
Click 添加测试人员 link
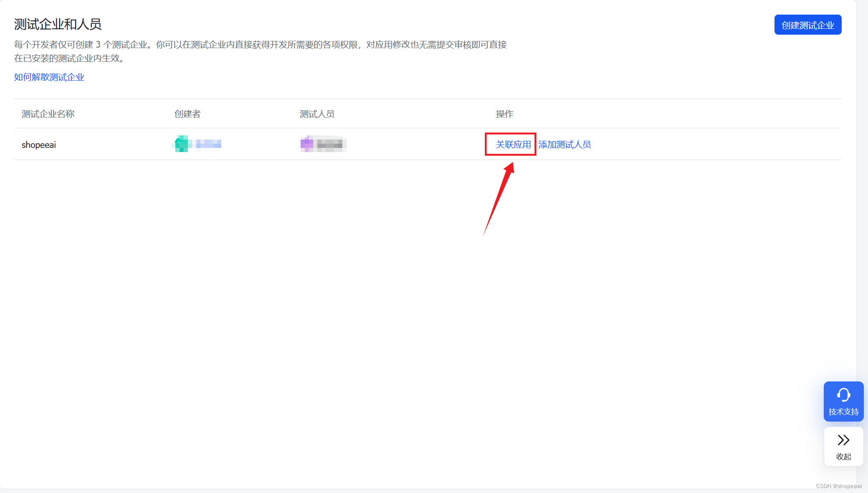(564, 145)
